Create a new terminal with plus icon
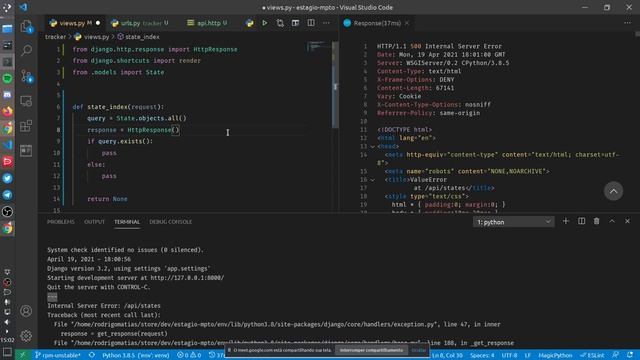The height and width of the screenshot is (360, 640). 566,221
